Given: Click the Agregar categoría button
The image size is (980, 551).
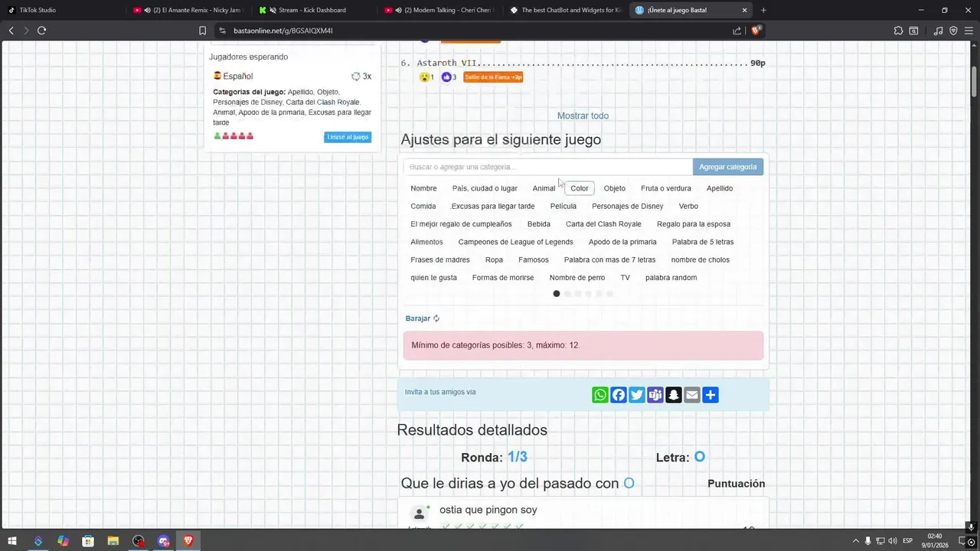Looking at the screenshot, I should pyautogui.click(x=727, y=167).
